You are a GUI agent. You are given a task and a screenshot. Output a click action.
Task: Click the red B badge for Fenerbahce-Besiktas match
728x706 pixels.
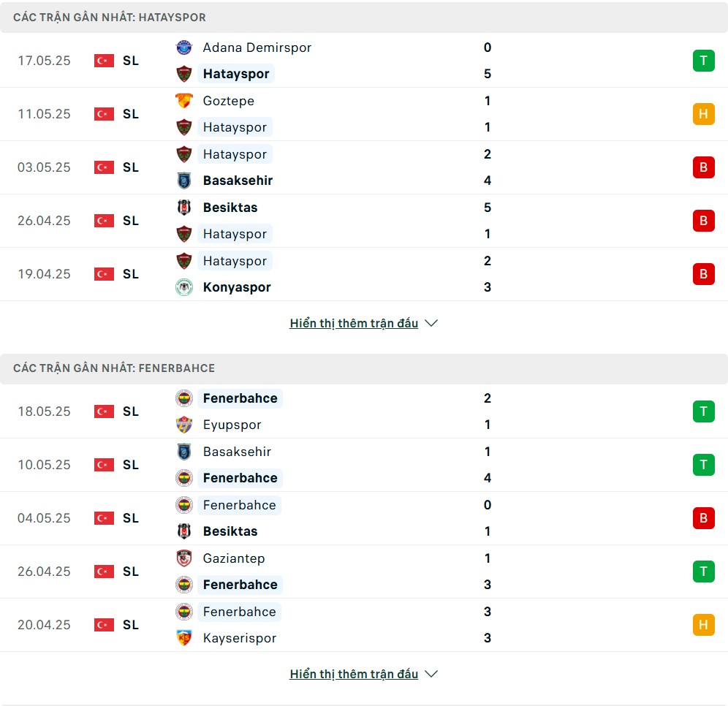(703, 518)
